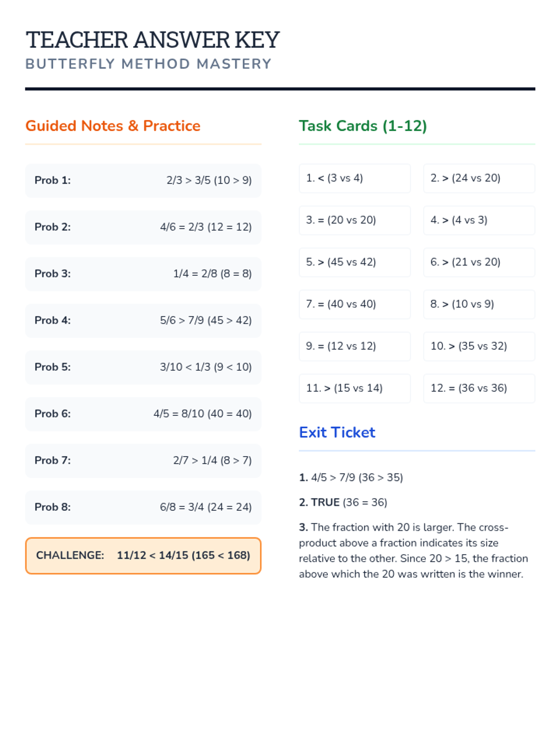
Task: Click the Guided Notes & Practice heading
Action: coord(113,126)
